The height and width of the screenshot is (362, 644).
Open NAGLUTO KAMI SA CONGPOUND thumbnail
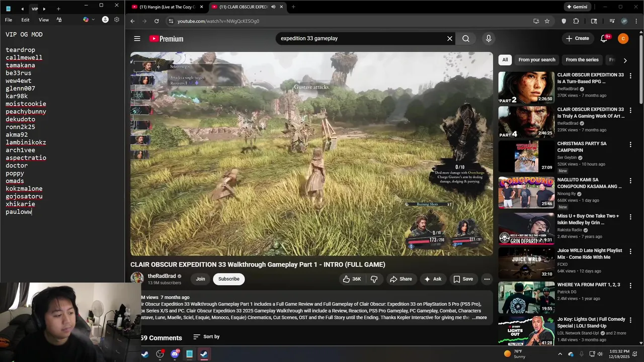click(526, 193)
